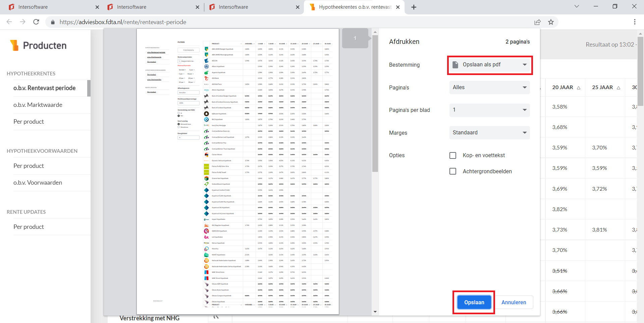Click the Producten logo icon
The height and width of the screenshot is (323, 644).
point(14,45)
